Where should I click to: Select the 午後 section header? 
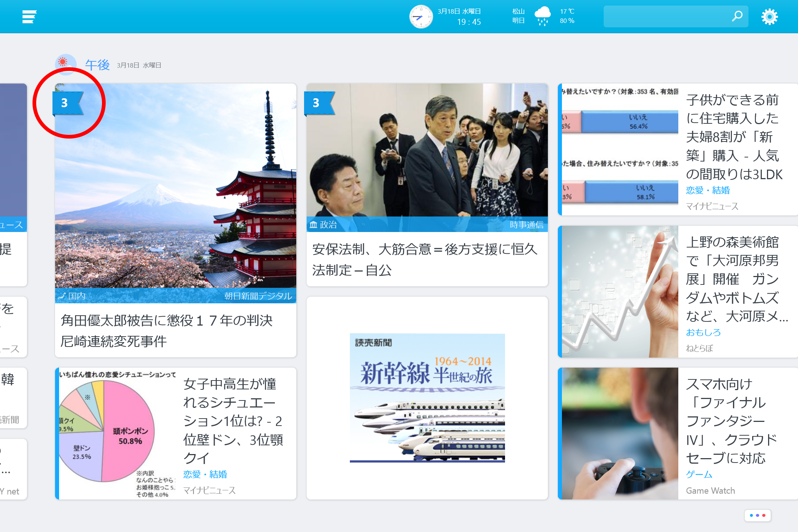point(97,64)
